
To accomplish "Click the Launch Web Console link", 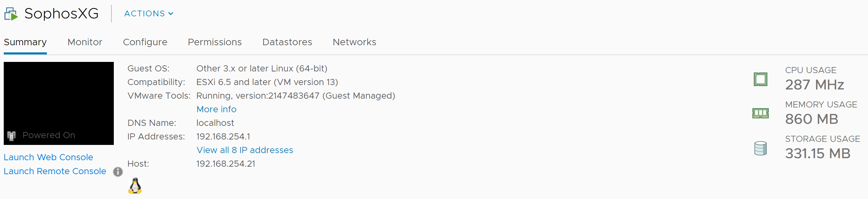I will pyautogui.click(x=48, y=157).
